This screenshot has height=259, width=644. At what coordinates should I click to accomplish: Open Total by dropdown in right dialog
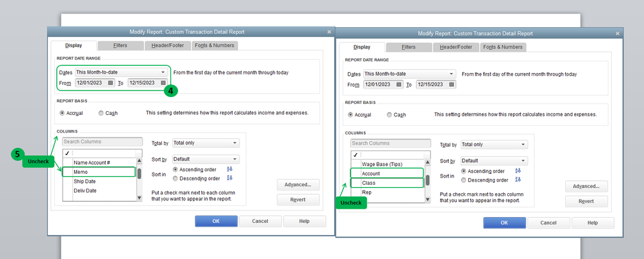point(494,145)
